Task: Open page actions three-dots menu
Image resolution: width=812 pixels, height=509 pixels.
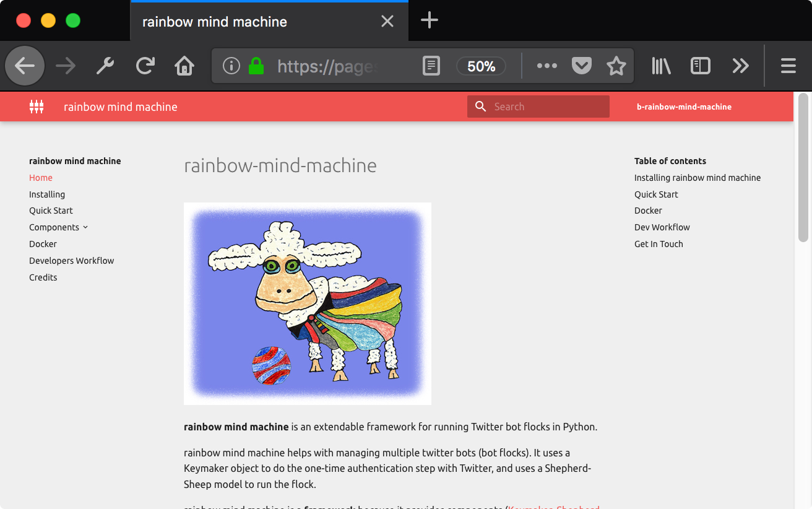Action: [546, 66]
